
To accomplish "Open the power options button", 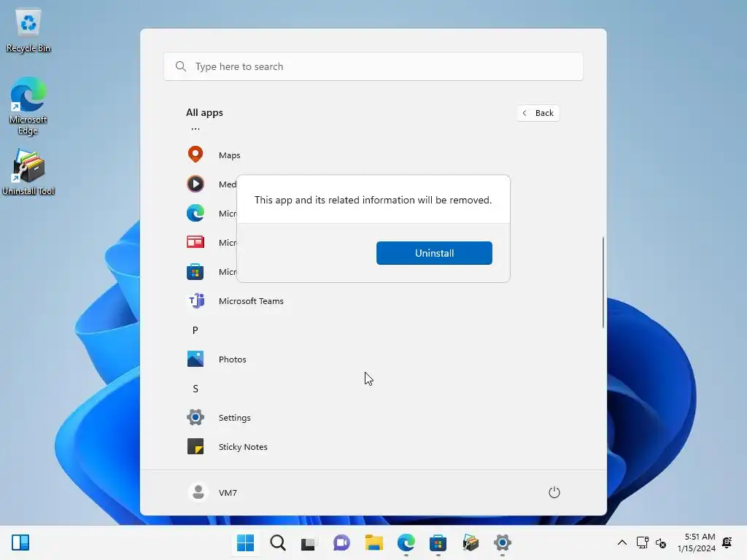I will point(554,492).
